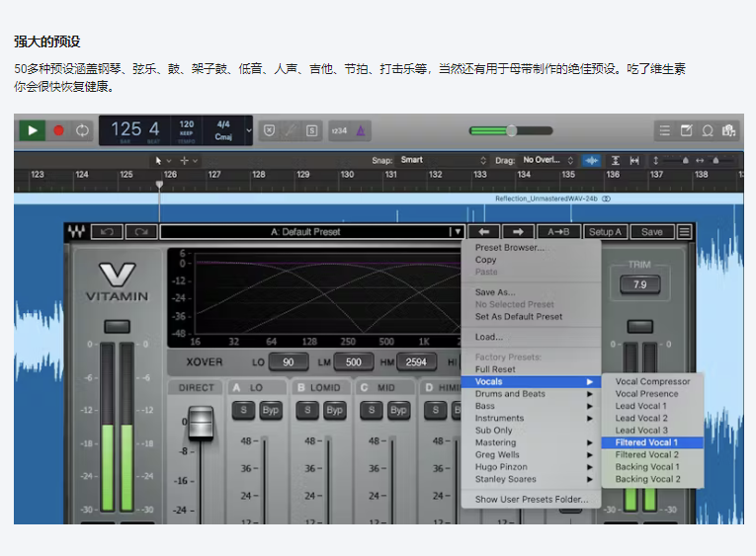756x556 pixels.
Task: Expand the Greg Wells submenu
Action: pos(531,455)
